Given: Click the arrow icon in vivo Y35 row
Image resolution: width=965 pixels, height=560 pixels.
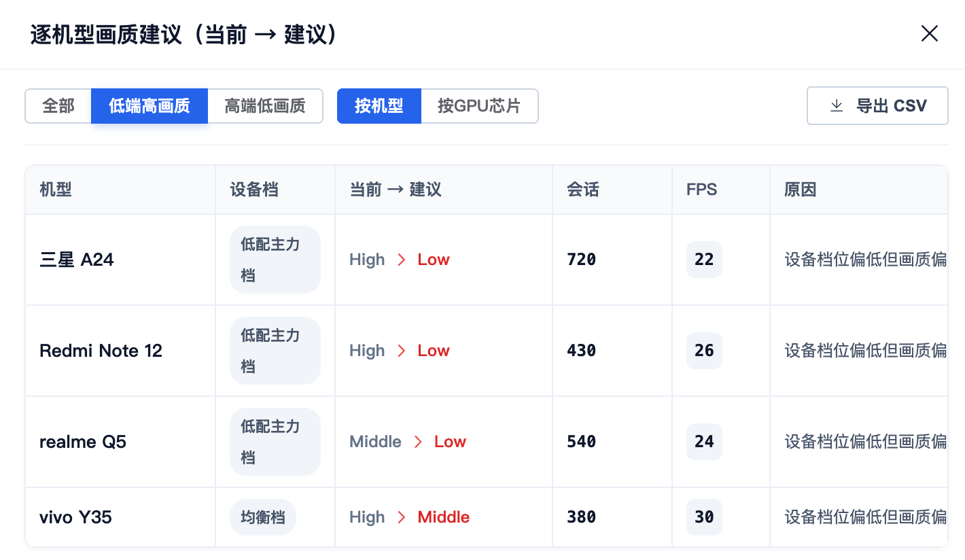Looking at the screenshot, I should [x=402, y=517].
